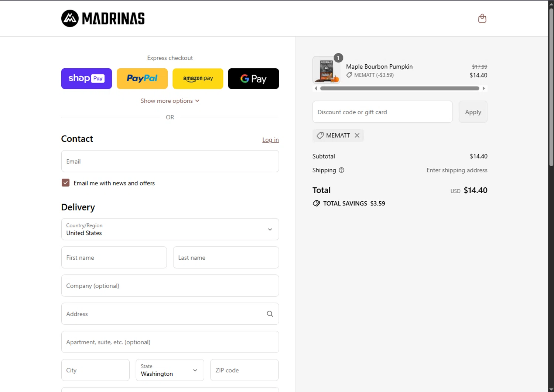Focus the Last name field
Image resolution: width=554 pixels, height=392 pixels.
(226, 258)
